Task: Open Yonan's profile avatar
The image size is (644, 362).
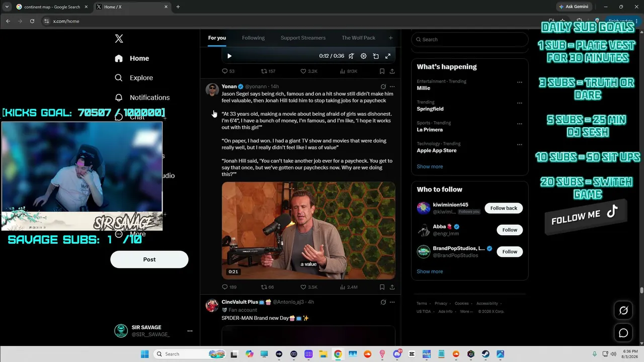Action: (212, 90)
